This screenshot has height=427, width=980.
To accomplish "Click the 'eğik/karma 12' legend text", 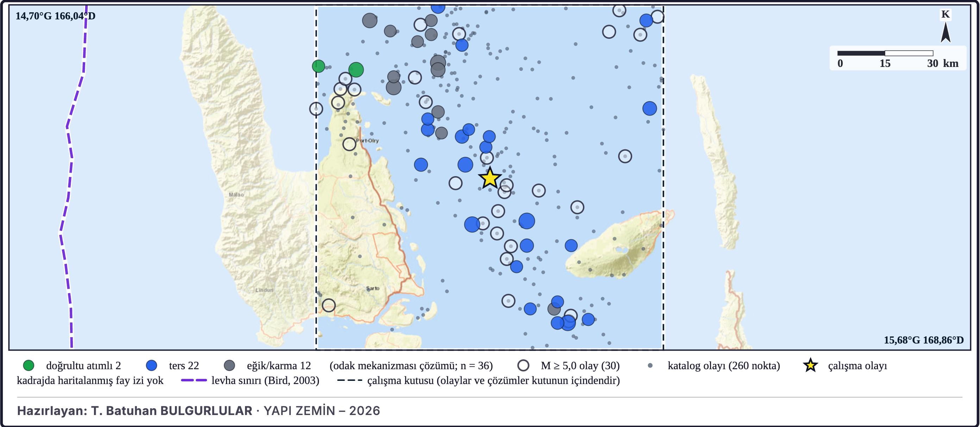I will tap(279, 366).
